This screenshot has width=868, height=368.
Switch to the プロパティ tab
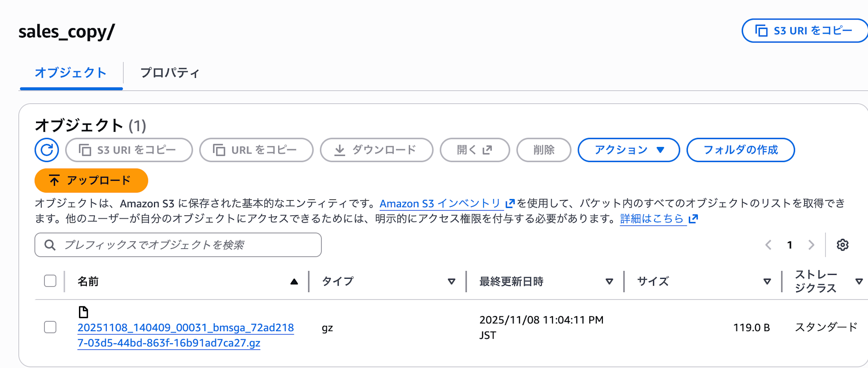tap(170, 73)
